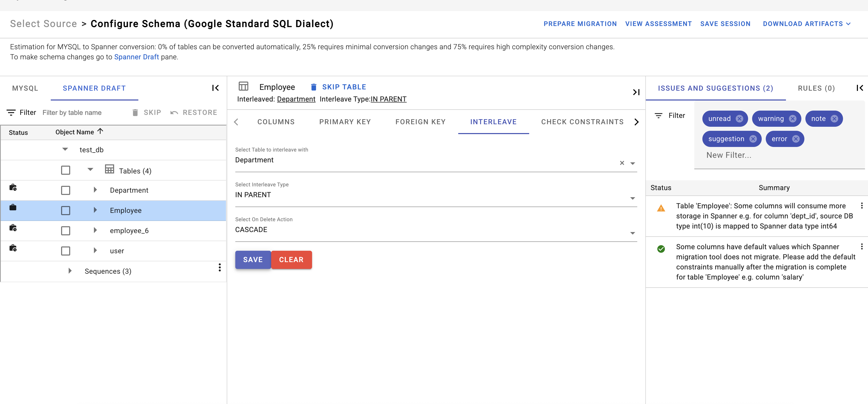
Task: Remove the 'warning' filter chip
Action: pos(793,119)
